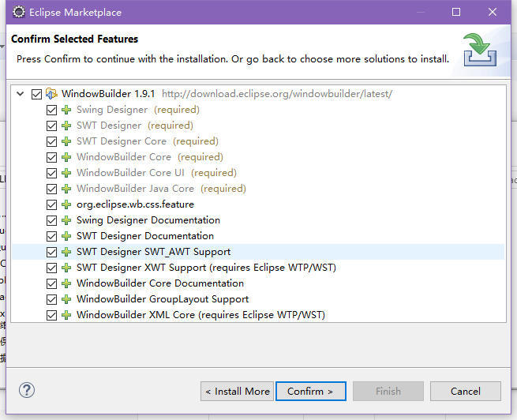This screenshot has height=420, width=517.
Task: Select the SWT Designer Core (required) text
Action: [x=148, y=141]
